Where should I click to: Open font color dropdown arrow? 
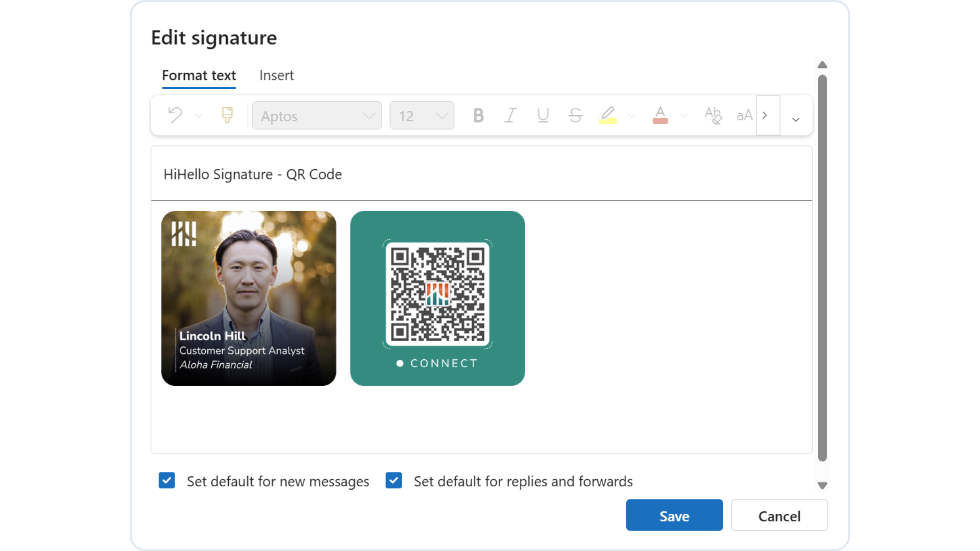[684, 116]
